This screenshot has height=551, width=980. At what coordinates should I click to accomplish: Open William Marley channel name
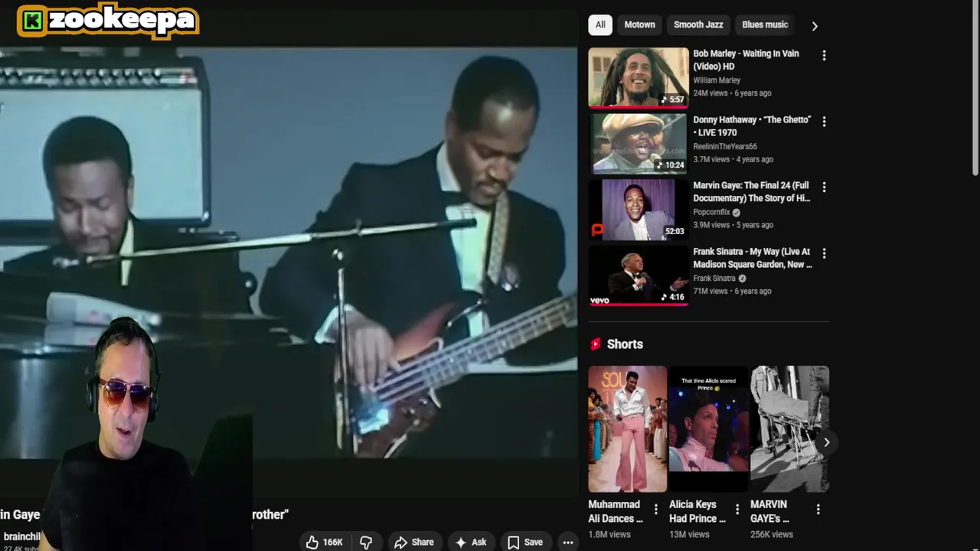point(717,80)
